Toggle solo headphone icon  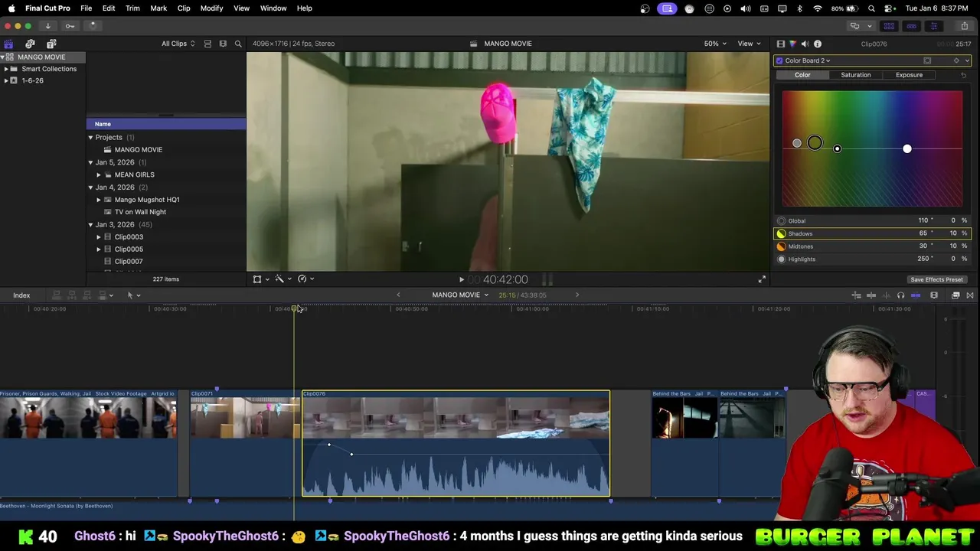click(x=900, y=295)
